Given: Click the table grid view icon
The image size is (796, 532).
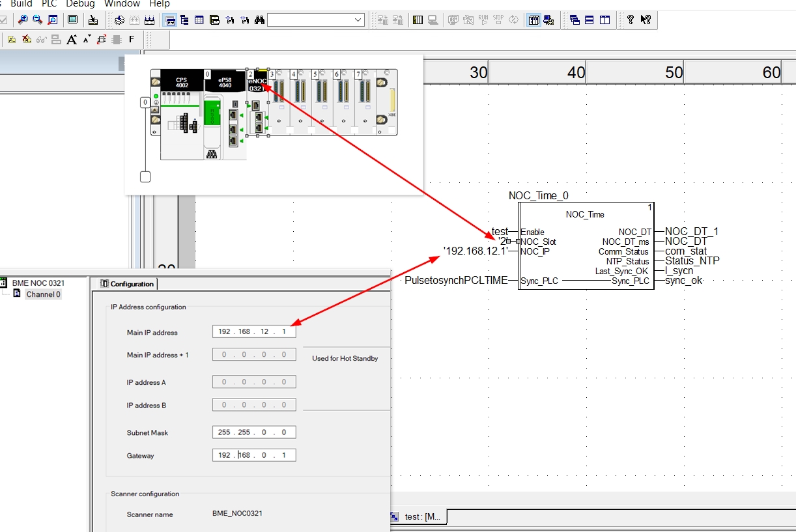Looking at the screenshot, I should [x=199, y=20].
